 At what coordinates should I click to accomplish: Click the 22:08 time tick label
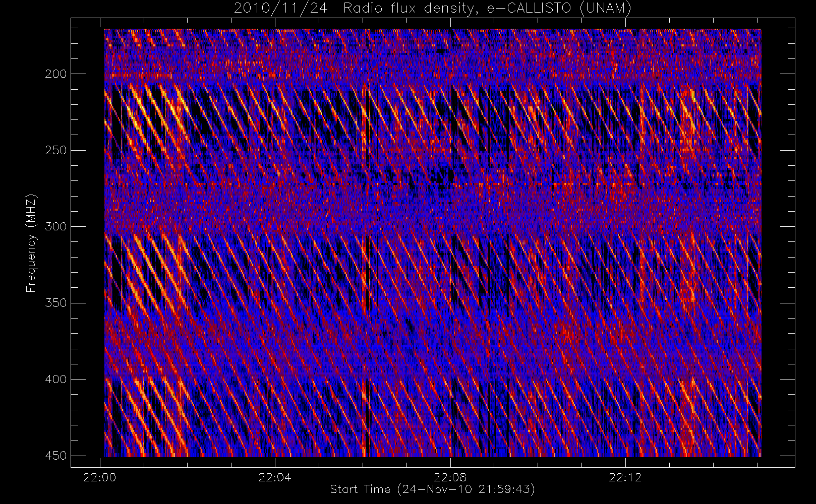[x=450, y=477]
